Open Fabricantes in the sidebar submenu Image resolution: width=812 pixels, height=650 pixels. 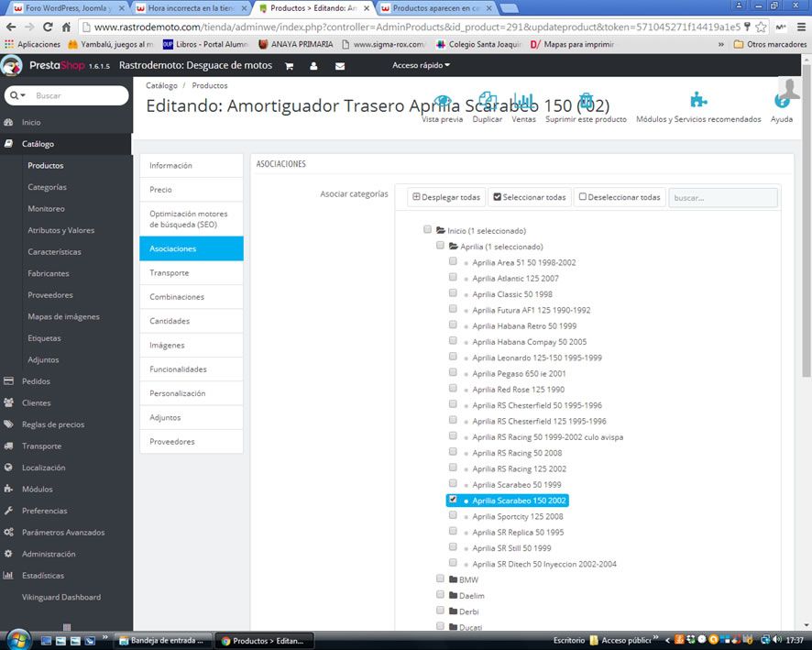pyautogui.click(x=49, y=273)
